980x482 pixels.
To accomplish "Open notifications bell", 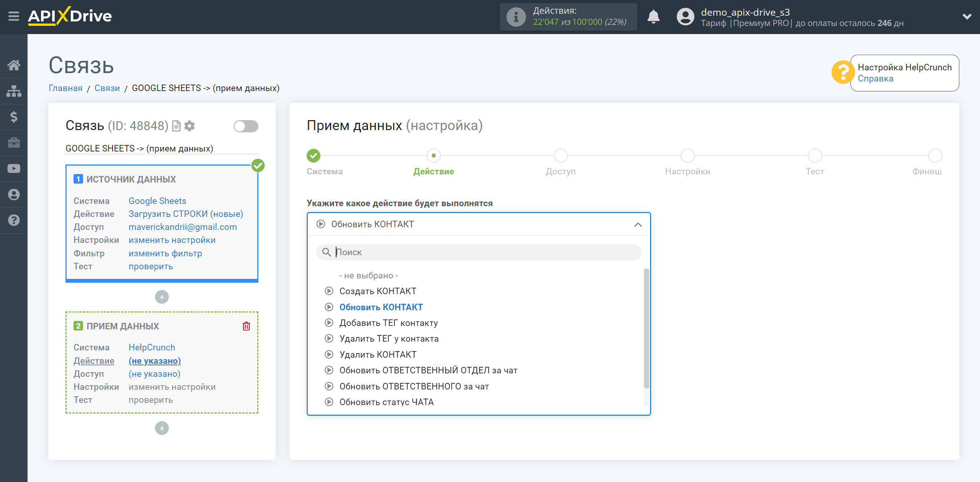I will 653,17.
